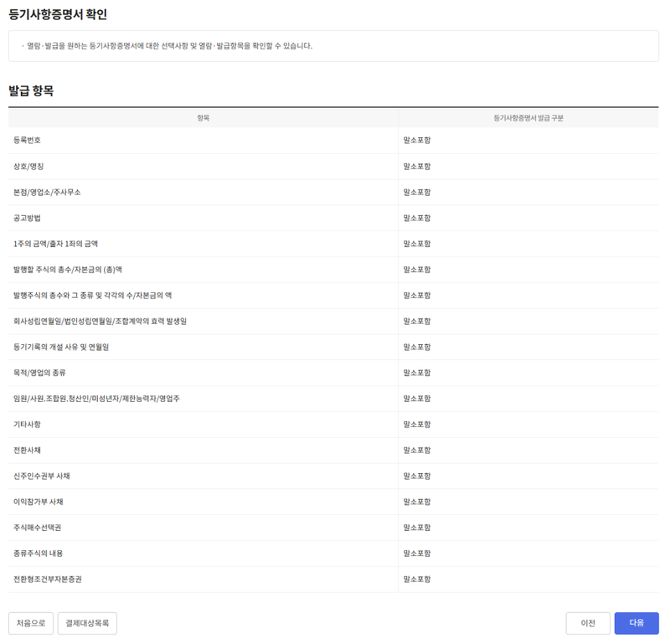Click the 목적/영업의 종류 item
Viewport: 670px width, 644px height.
[39, 373]
